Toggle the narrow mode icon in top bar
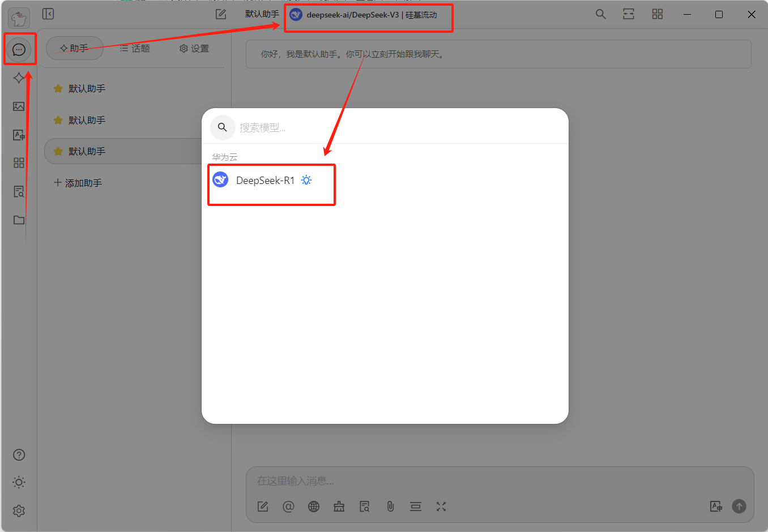This screenshot has width=768, height=532. (x=629, y=14)
